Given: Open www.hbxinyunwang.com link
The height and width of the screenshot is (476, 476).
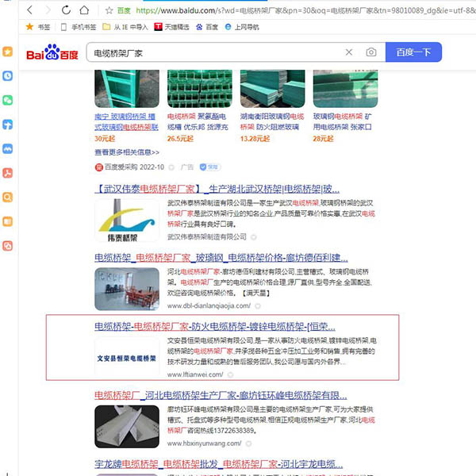Looking at the screenshot, I should (x=205, y=443).
